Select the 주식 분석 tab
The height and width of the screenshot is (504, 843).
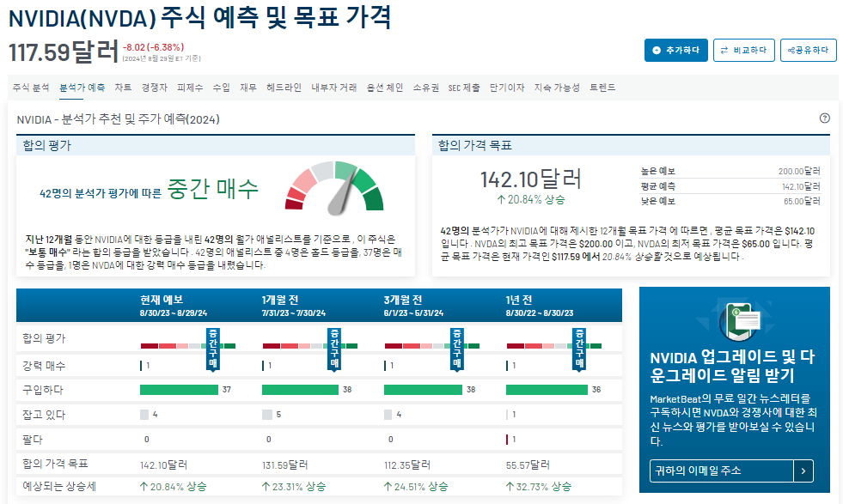(x=30, y=87)
